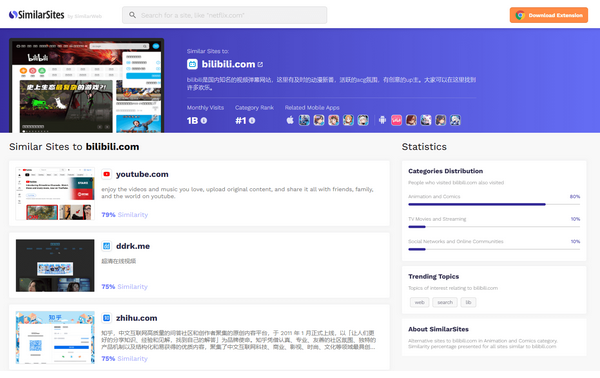Select the 'web' trending topic tag
Viewport: 600px width, 378px height.
point(419,302)
